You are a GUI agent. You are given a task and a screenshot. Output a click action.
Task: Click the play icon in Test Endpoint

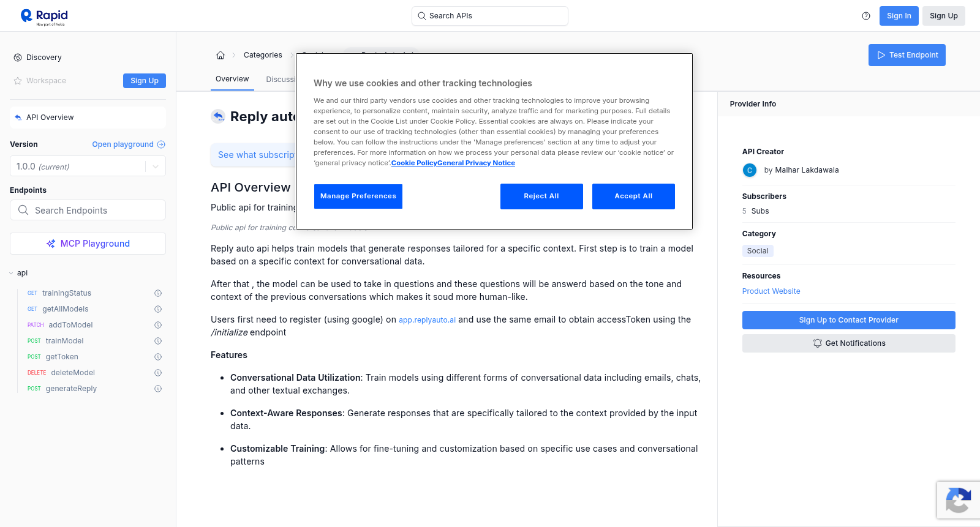click(x=881, y=55)
